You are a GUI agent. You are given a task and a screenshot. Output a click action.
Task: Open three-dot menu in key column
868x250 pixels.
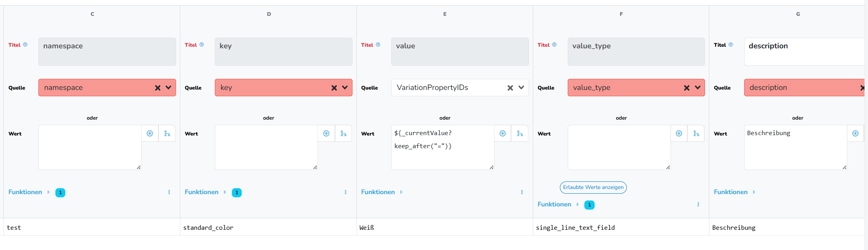pos(345,192)
